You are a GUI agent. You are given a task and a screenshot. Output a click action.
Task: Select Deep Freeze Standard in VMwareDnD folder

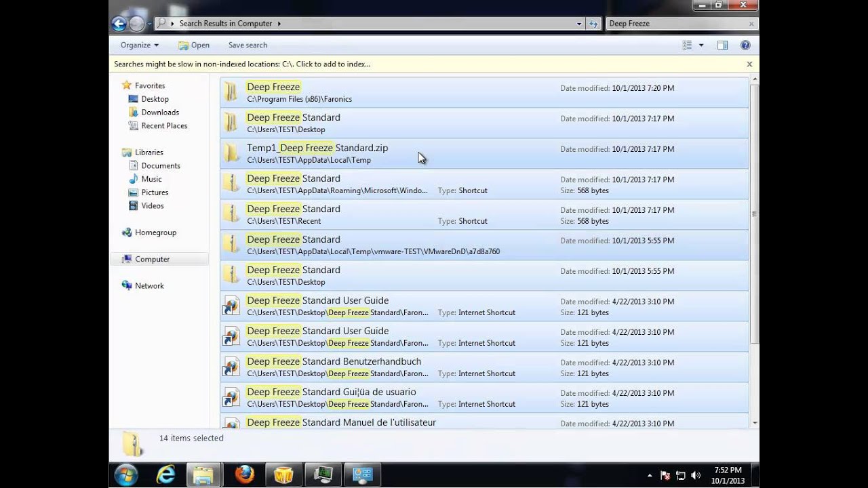484,245
